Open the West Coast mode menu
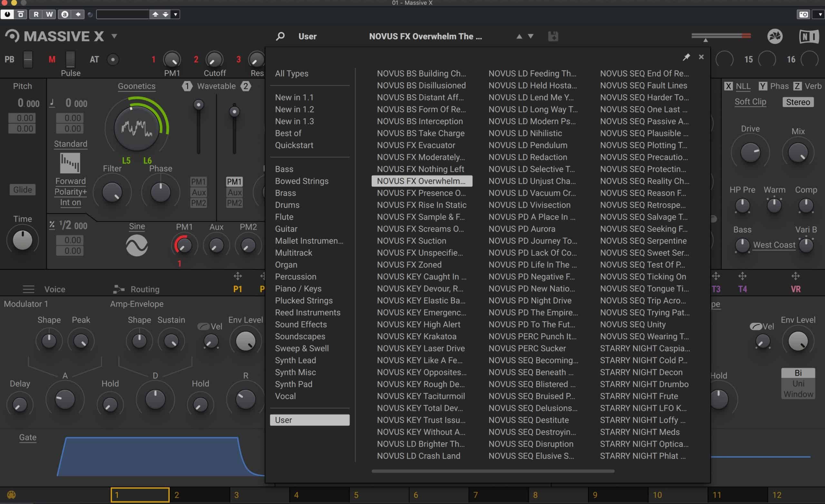The width and height of the screenshot is (825, 504). (x=774, y=245)
